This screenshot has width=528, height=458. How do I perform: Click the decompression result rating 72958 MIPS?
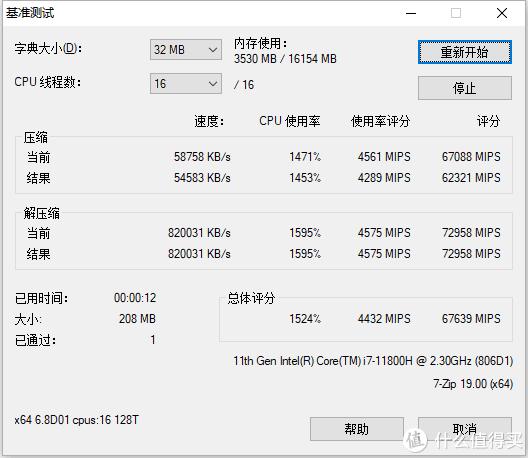point(471,254)
